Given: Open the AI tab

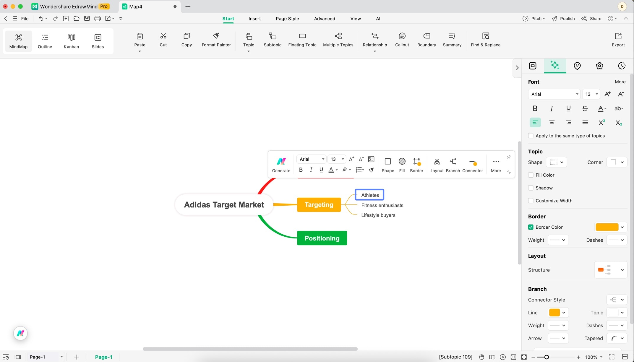Looking at the screenshot, I should (378, 19).
